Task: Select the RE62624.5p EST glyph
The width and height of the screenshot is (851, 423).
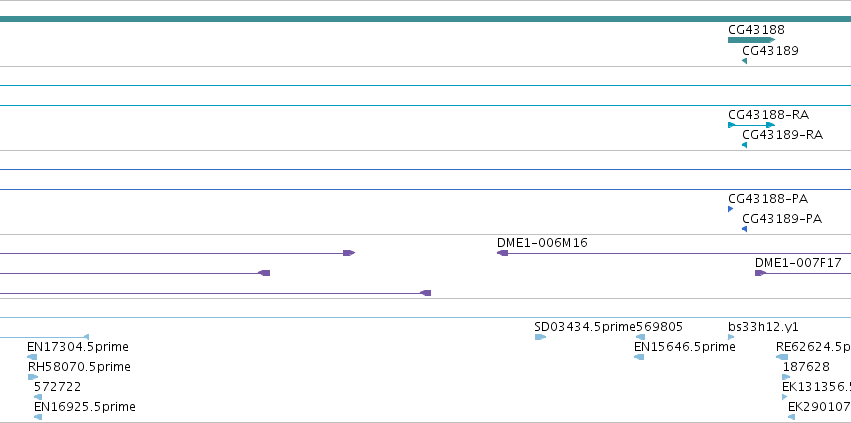Action: pos(782,357)
